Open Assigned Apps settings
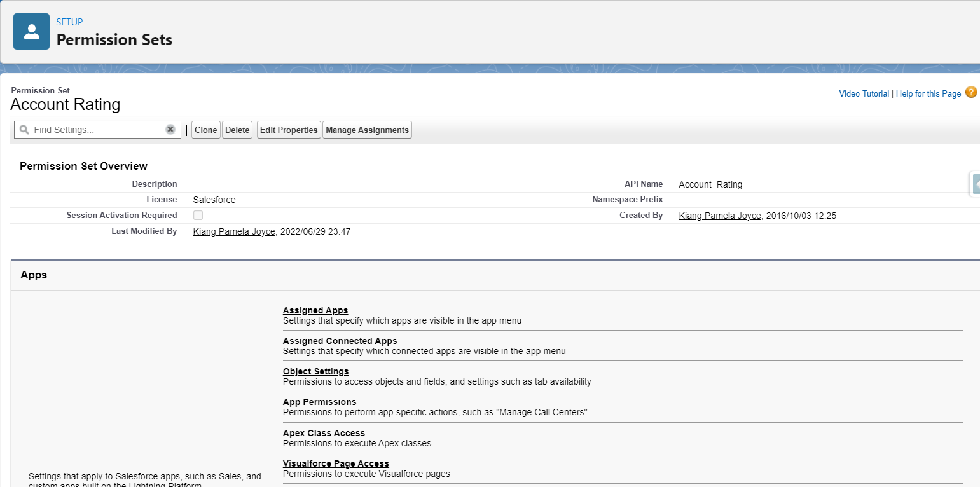Viewport: 980px width, 487px height. [315, 310]
